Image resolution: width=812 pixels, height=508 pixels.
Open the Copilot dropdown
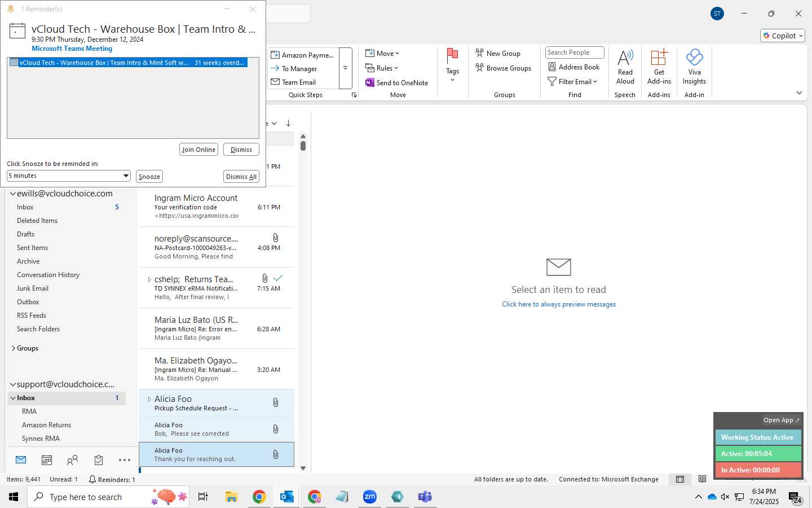783,36
